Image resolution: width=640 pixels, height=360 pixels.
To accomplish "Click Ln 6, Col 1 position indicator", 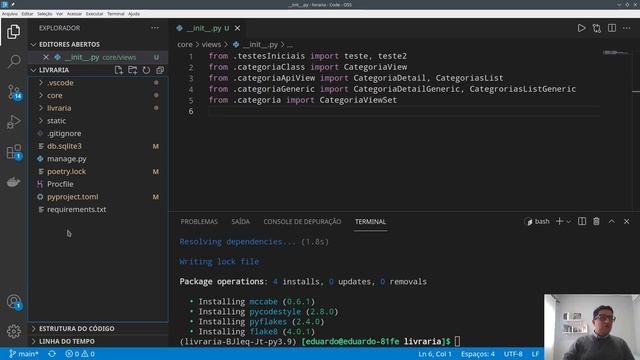I will [435, 354].
